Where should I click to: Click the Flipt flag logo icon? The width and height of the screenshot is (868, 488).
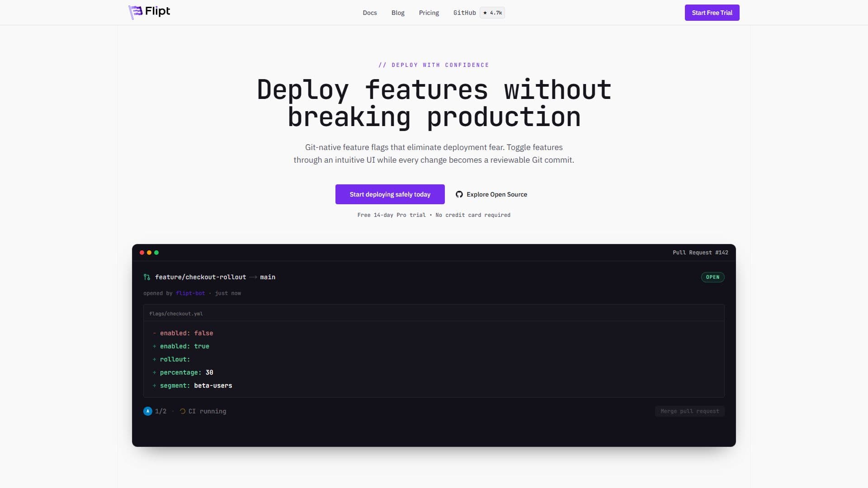click(135, 12)
